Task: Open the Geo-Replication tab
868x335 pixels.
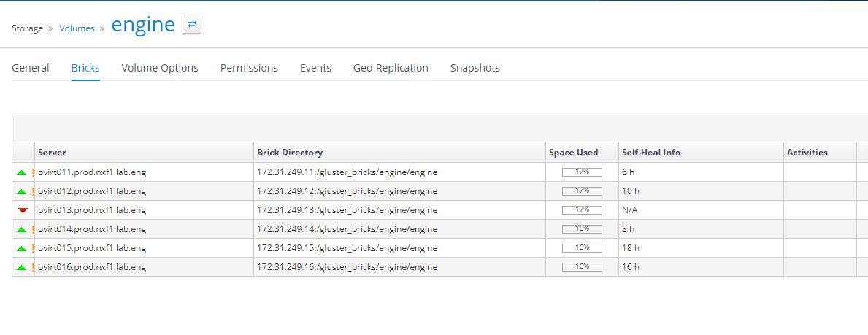Action: point(391,68)
